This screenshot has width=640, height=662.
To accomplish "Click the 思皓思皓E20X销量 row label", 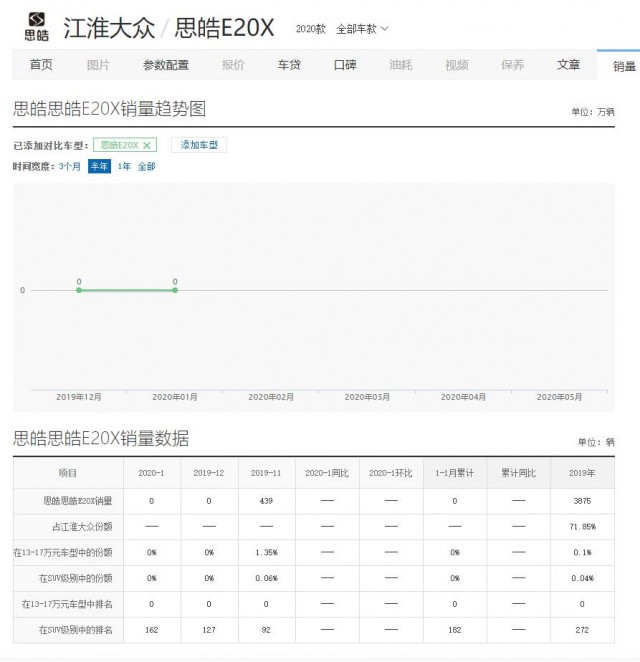I will 78,501.
